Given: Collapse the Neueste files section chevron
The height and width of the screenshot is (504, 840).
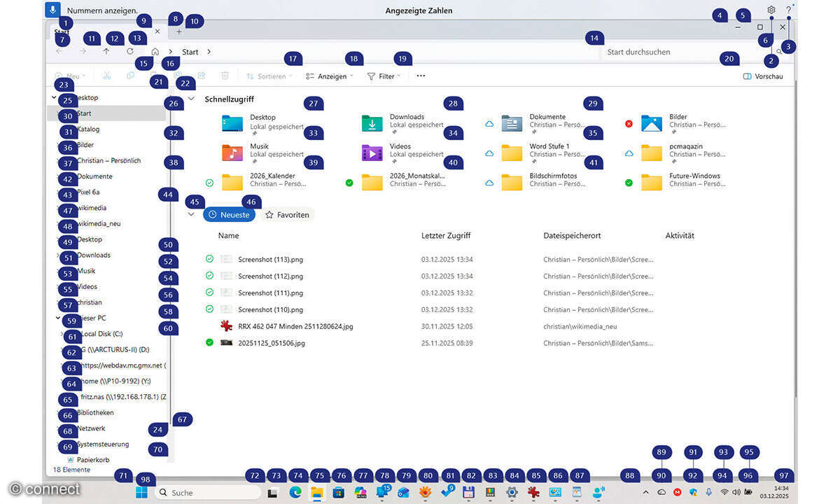Looking at the screenshot, I should 192,214.
